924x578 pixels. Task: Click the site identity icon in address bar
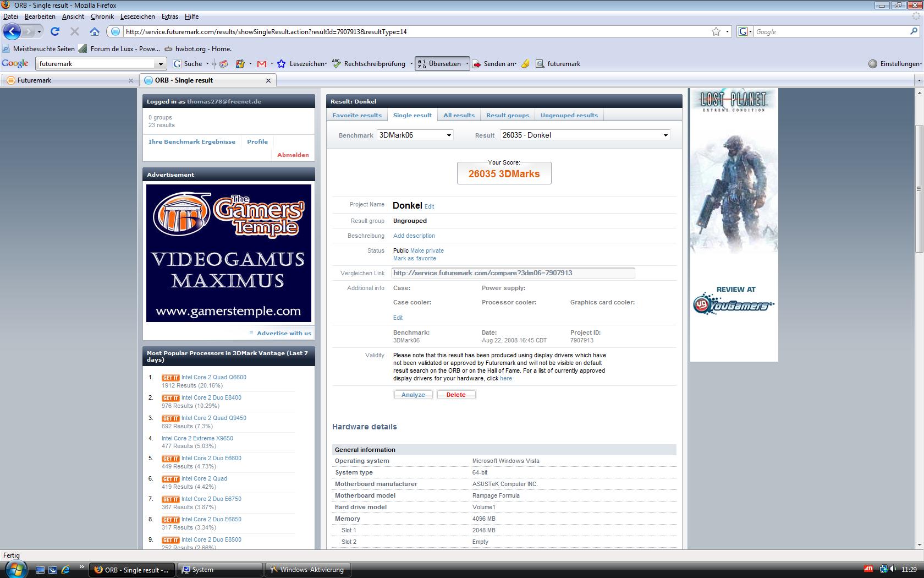[116, 31]
